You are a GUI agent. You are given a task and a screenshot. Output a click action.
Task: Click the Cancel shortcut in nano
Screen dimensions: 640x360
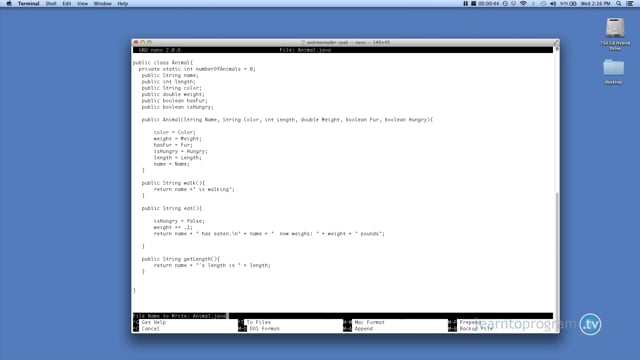[151, 329]
